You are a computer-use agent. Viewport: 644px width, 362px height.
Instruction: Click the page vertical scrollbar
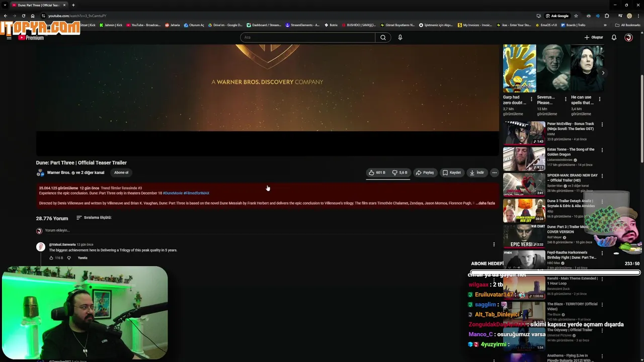(x=641, y=118)
